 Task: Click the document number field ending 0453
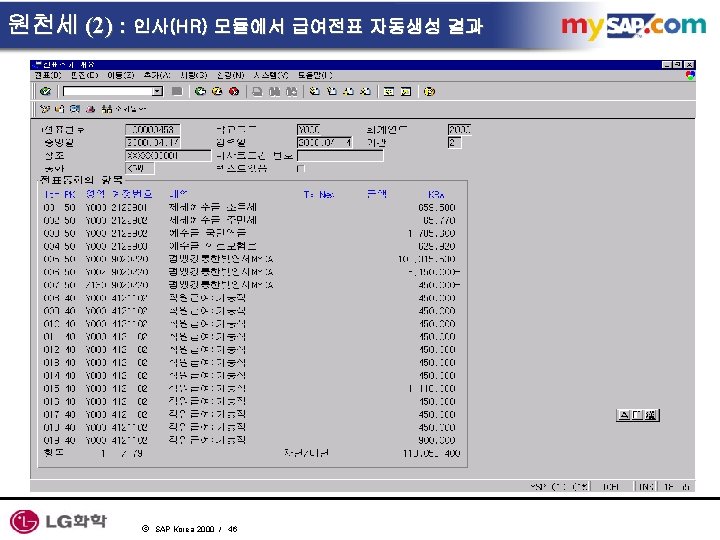(152, 130)
